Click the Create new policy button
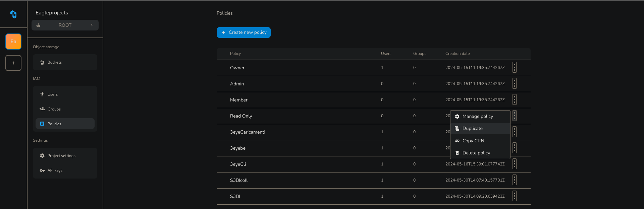 [x=244, y=32]
